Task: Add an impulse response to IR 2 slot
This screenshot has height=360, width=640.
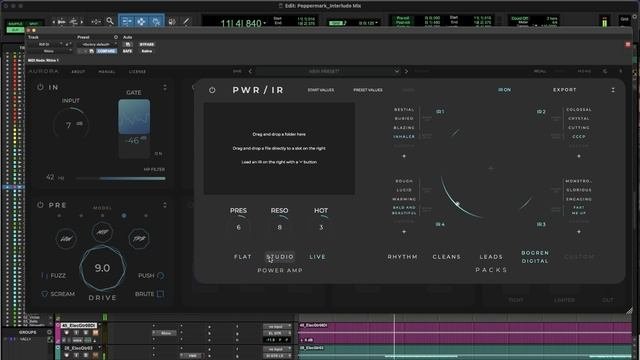Action: (579, 156)
